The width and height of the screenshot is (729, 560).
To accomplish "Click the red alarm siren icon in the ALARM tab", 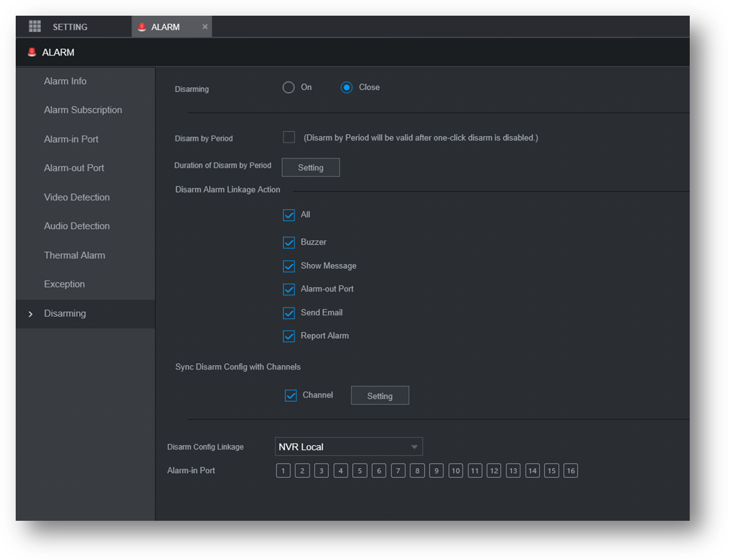I will [x=141, y=27].
